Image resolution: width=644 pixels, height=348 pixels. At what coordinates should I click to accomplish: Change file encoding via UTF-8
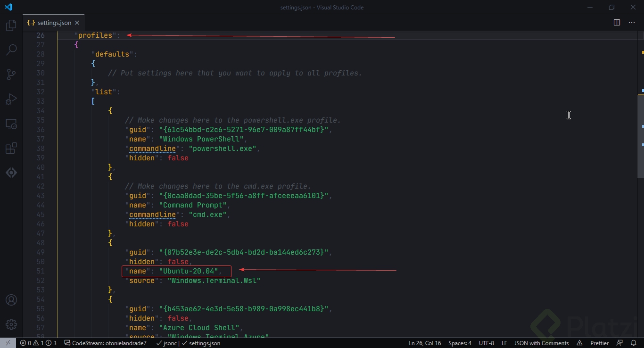[x=487, y=343]
